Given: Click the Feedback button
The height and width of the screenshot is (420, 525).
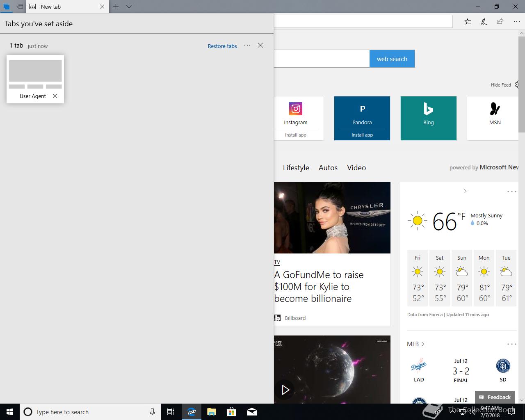Looking at the screenshot, I should pyautogui.click(x=495, y=397).
